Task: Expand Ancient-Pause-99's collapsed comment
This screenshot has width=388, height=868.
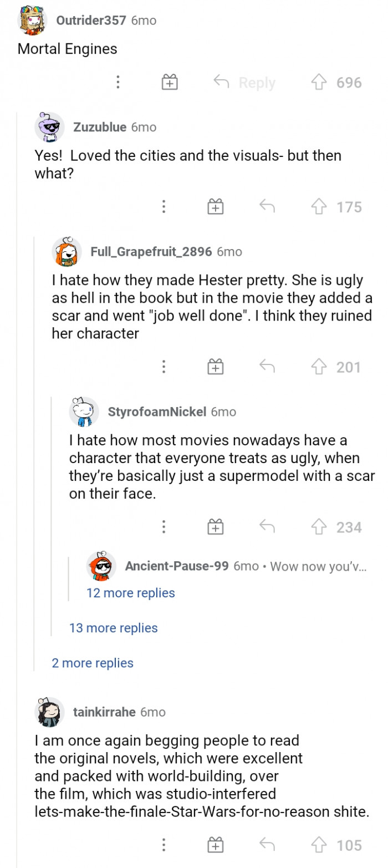Action: point(233,566)
